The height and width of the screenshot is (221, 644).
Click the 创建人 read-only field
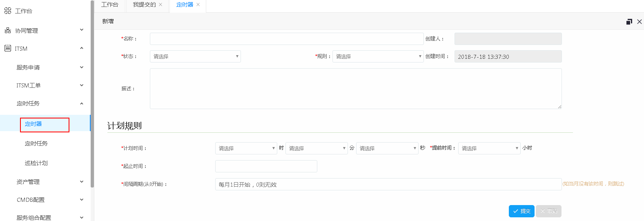[x=508, y=39]
